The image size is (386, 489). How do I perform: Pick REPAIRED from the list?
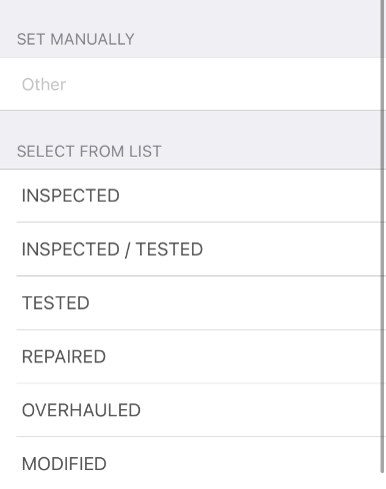pos(191,356)
